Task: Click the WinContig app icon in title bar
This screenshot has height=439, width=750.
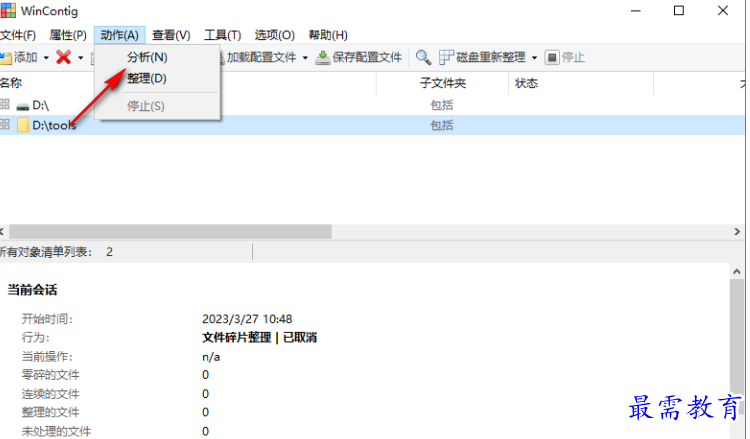Action: click(x=8, y=11)
